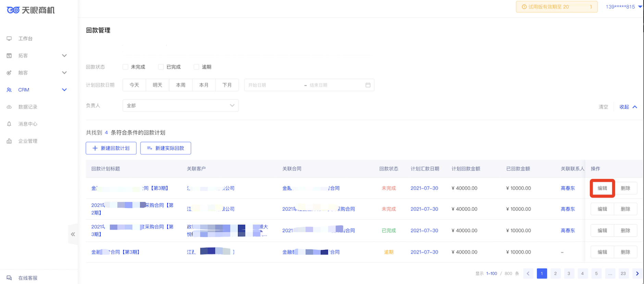Select the 触客 sidebar icon

pos(9,73)
